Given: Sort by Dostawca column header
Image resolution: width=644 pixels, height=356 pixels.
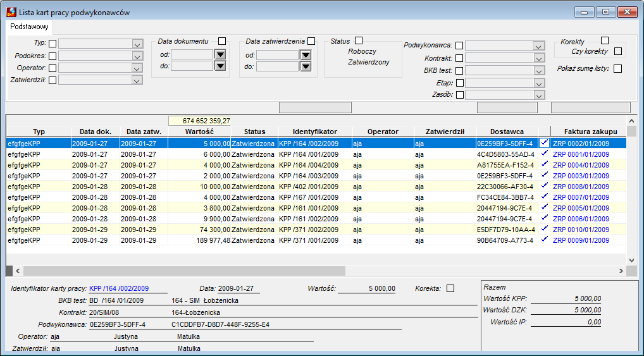Looking at the screenshot, I should pyautogui.click(x=507, y=132).
